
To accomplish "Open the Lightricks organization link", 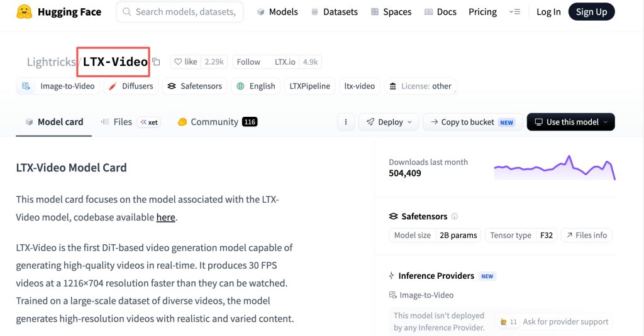I will (x=52, y=62).
